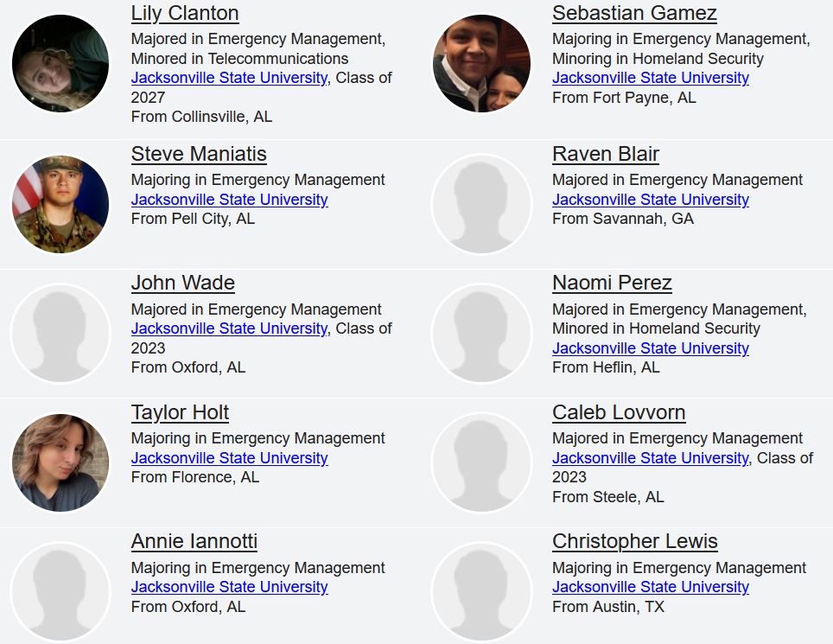Click Taylor Holt's profile photo

coord(60,462)
